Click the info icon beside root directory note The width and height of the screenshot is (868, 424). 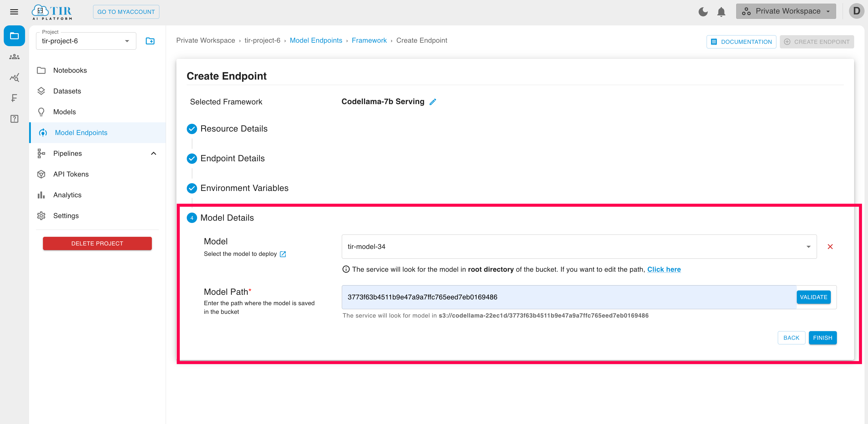[x=346, y=269]
